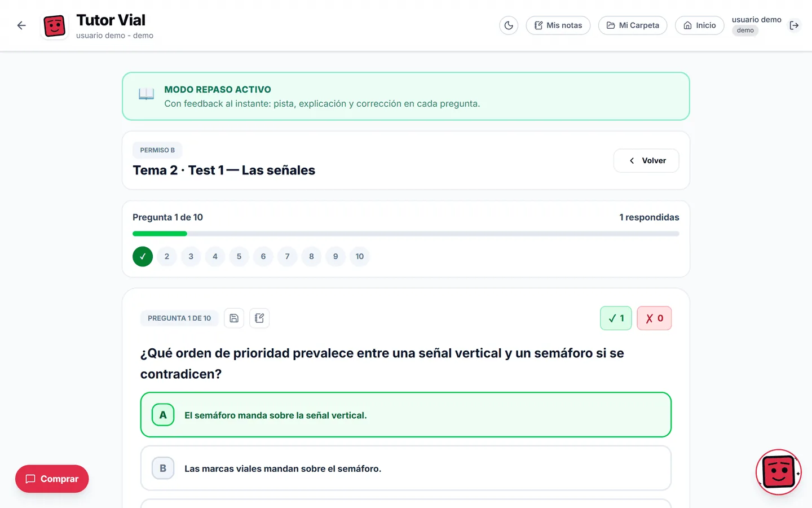Toggle dark mode moon icon
812x508 pixels.
(509, 25)
